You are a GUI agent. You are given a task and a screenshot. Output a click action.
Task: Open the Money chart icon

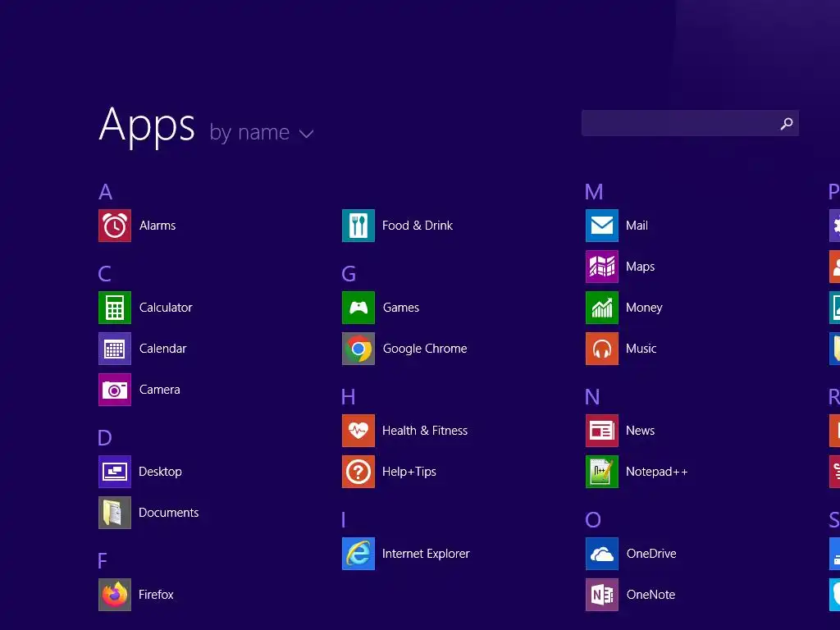click(x=602, y=308)
